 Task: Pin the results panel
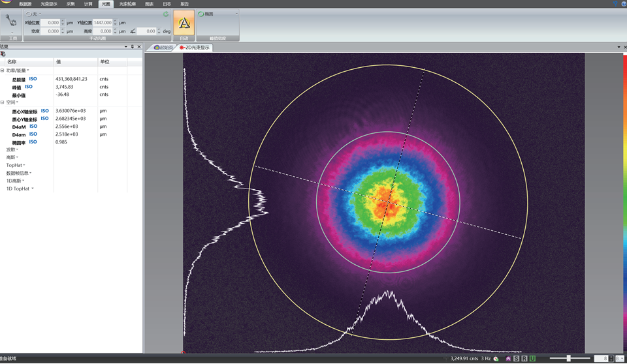(x=133, y=47)
